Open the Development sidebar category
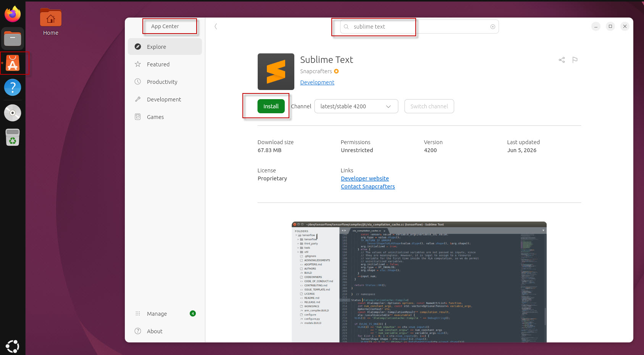This screenshot has height=355, width=644. tap(165, 99)
